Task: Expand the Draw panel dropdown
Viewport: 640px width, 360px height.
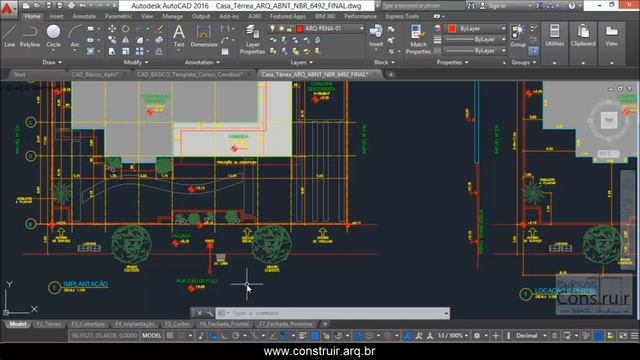Action: pyautogui.click(x=52, y=62)
